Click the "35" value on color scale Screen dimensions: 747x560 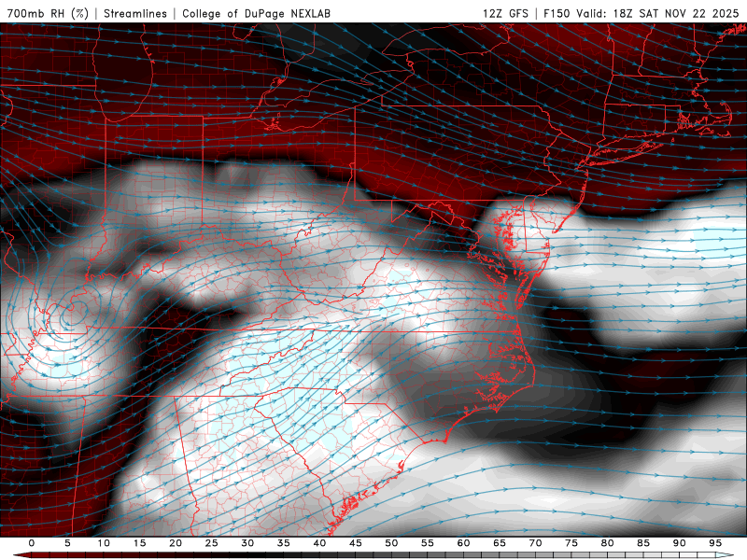tap(284, 543)
